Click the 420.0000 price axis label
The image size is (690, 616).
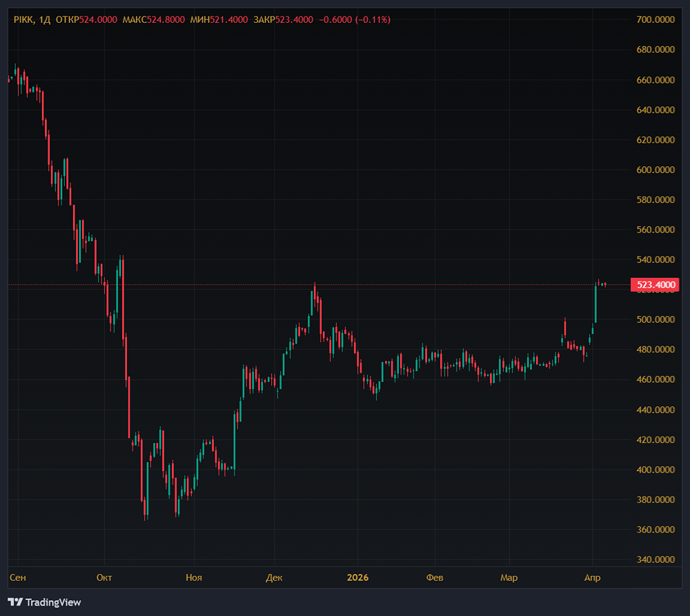pos(655,439)
